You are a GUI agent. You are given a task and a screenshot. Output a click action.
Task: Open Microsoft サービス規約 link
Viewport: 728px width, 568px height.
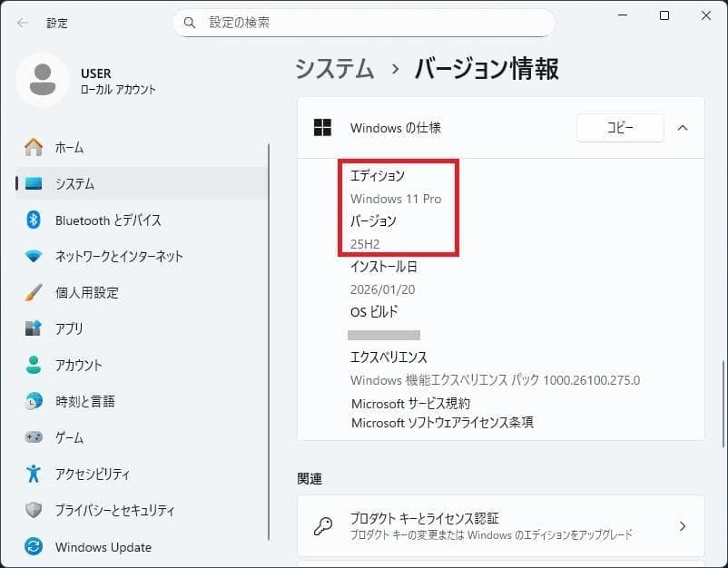pyautogui.click(x=410, y=403)
